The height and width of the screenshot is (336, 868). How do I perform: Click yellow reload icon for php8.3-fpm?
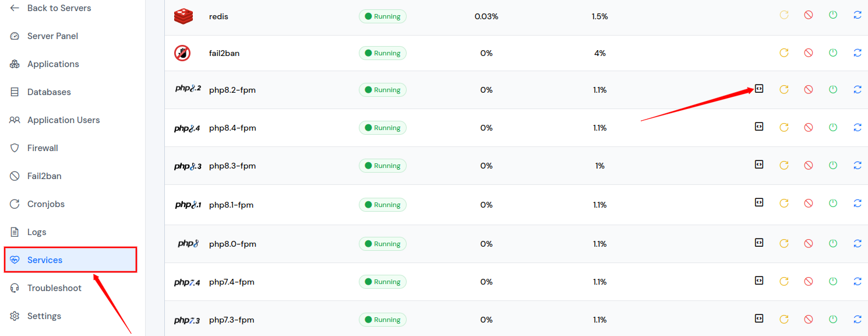pyautogui.click(x=784, y=165)
